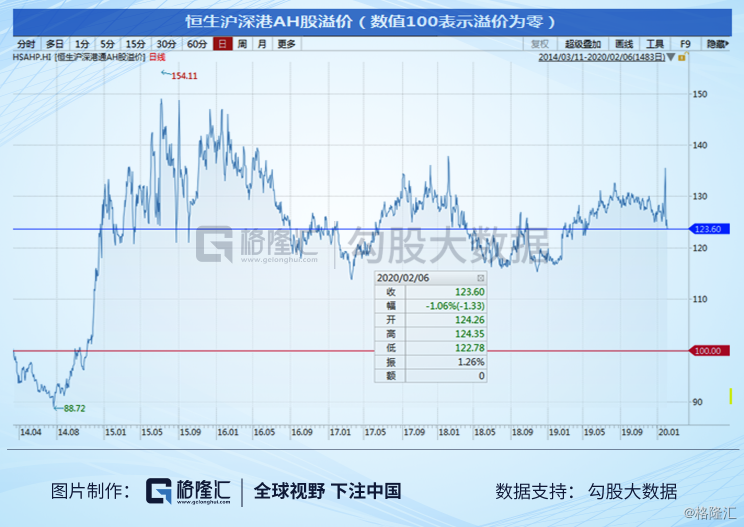Open the 更多 periods menu

(287, 44)
